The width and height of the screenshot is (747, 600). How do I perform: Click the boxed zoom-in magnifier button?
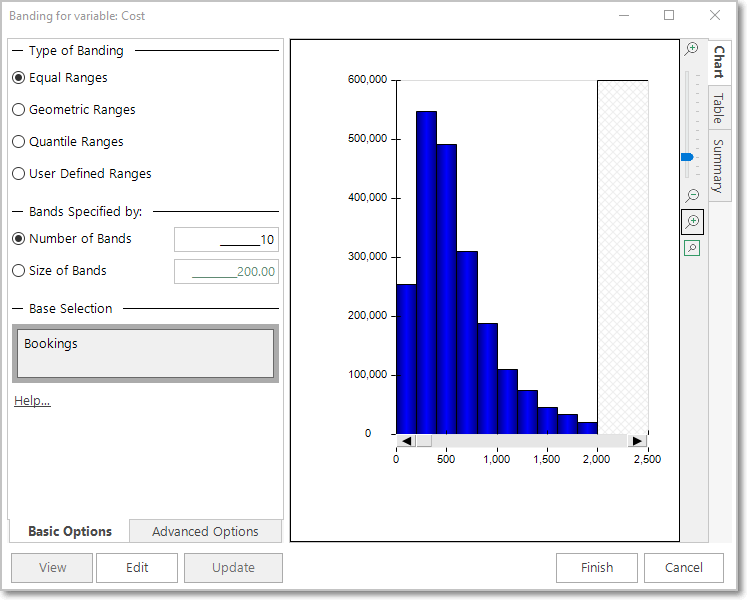pyautogui.click(x=692, y=222)
